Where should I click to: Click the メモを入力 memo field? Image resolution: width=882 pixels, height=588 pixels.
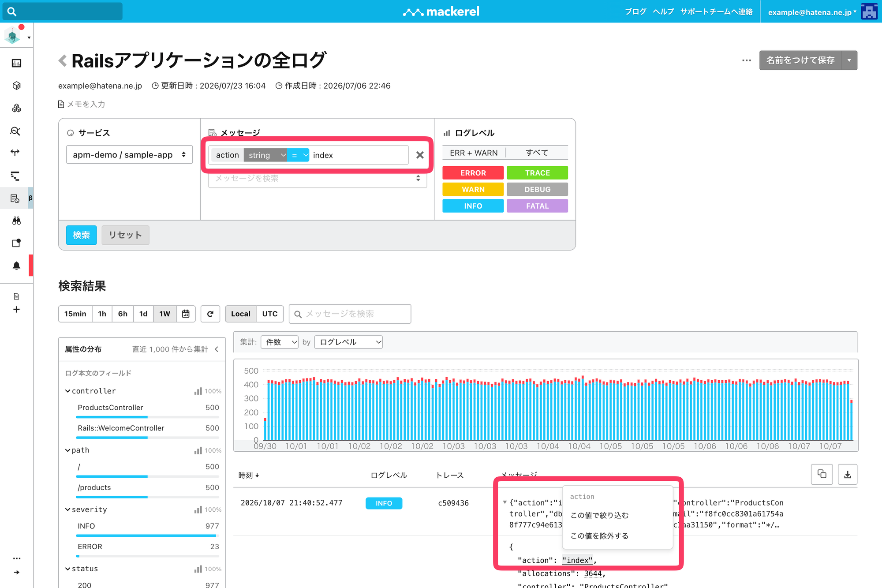click(82, 104)
